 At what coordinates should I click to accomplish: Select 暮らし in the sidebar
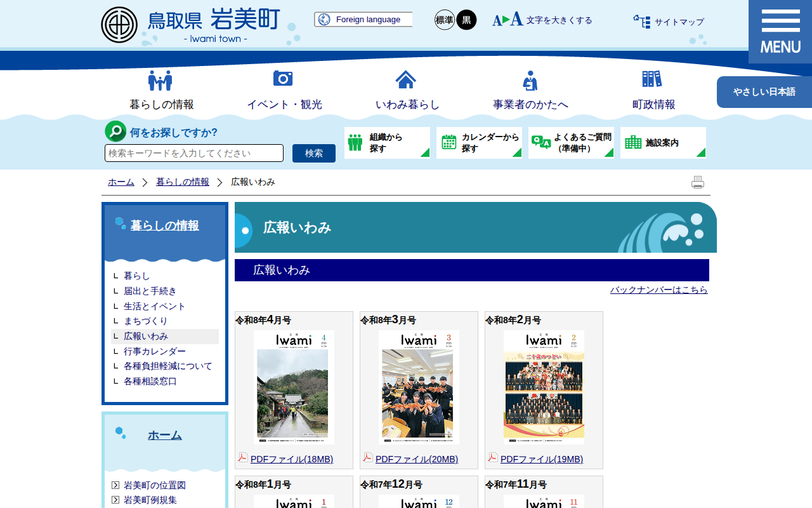click(x=137, y=276)
